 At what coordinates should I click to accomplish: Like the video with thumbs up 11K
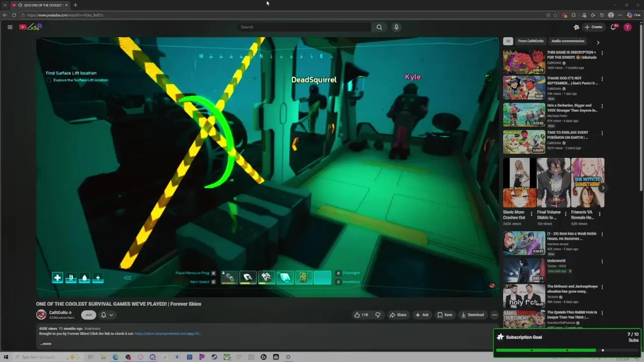tap(361, 315)
